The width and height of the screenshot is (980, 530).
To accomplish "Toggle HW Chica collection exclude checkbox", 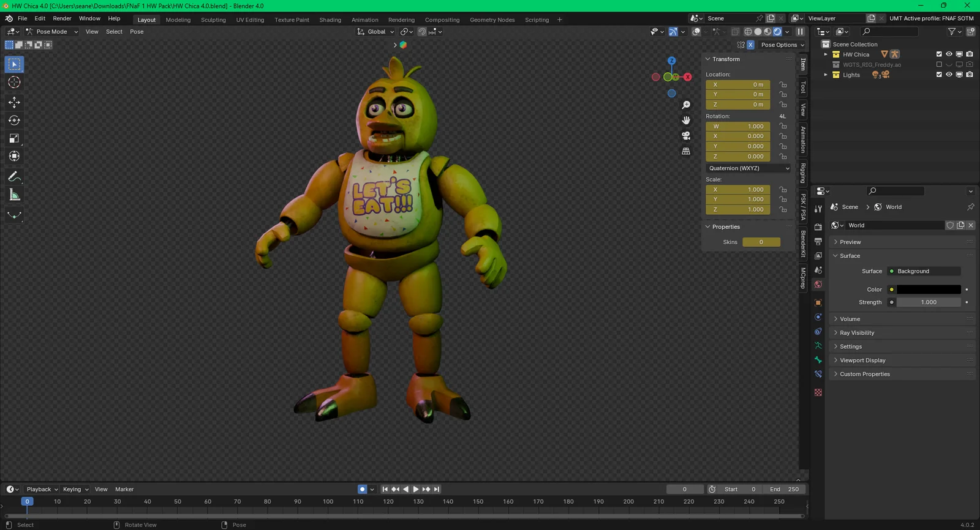I will click(x=939, y=54).
